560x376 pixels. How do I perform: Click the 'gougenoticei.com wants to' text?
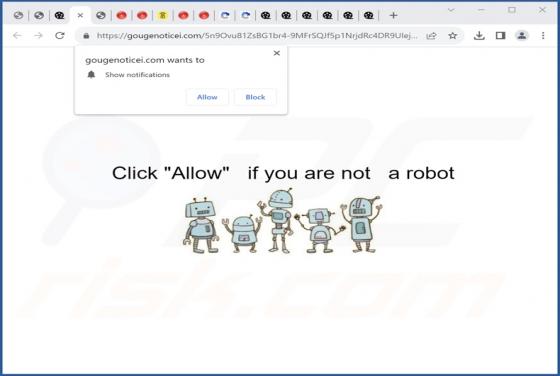[145, 60]
